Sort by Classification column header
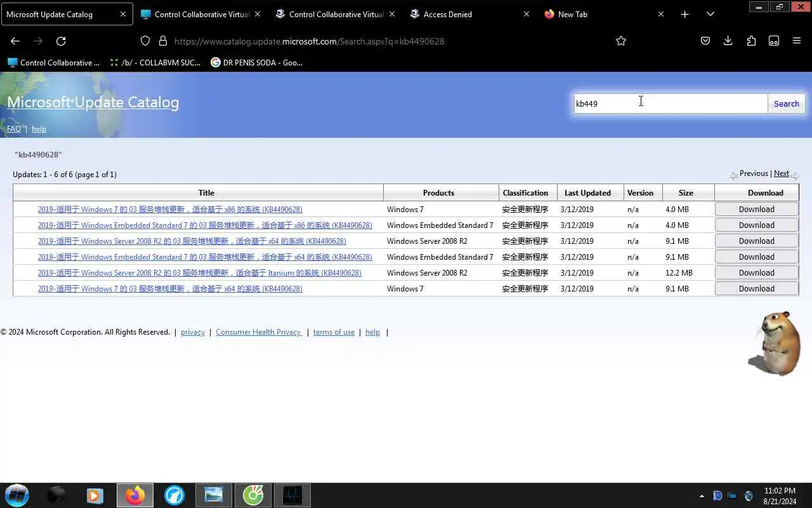The height and width of the screenshot is (508, 812). coord(525,193)
